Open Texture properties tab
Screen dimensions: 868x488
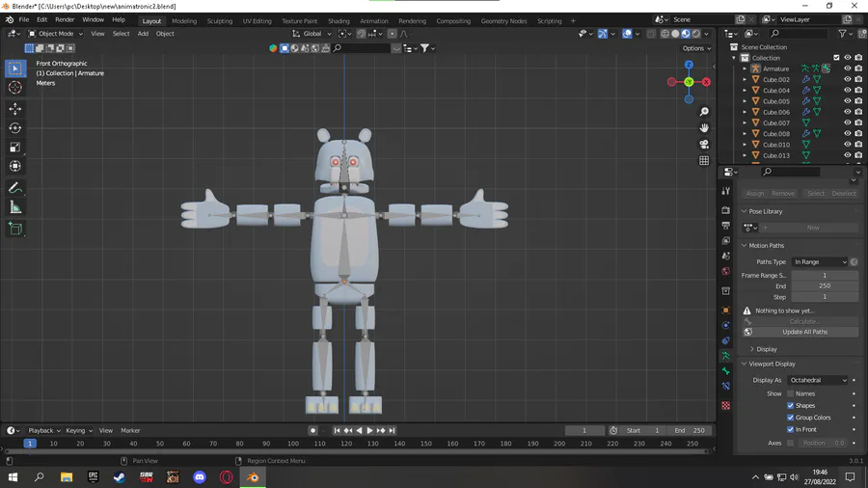pos(725,406)
